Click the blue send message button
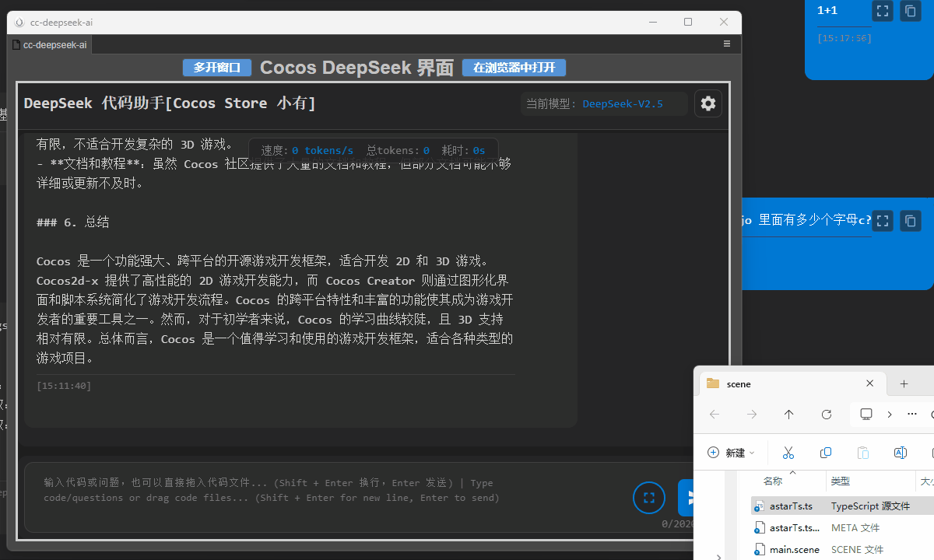This screenshot has height=560, width=934. tap(686, 498)
